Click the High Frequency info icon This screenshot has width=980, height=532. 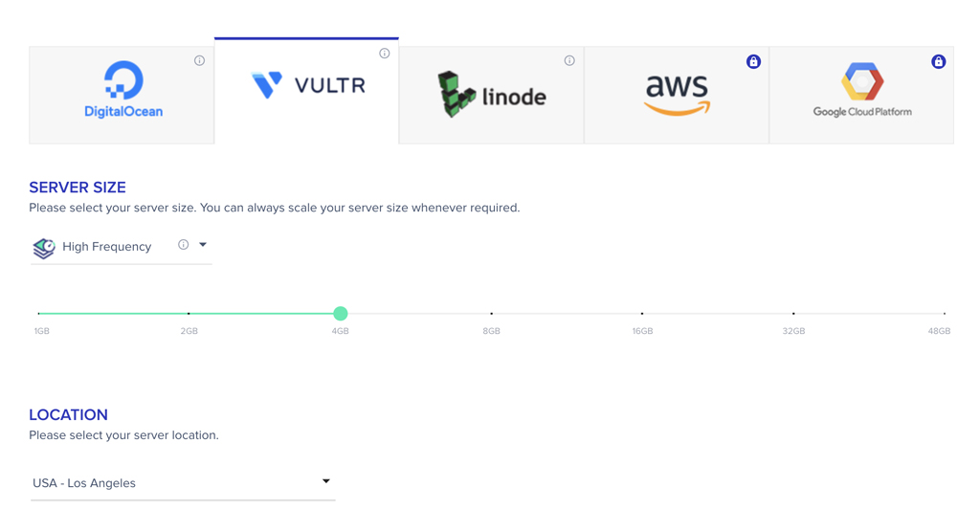(x=183, y=244)
